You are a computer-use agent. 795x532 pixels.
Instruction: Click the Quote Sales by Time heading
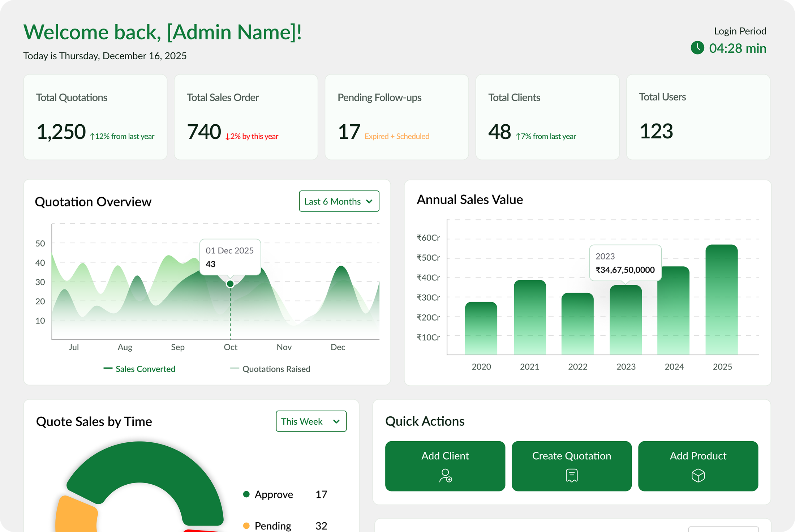coord(94,421)
